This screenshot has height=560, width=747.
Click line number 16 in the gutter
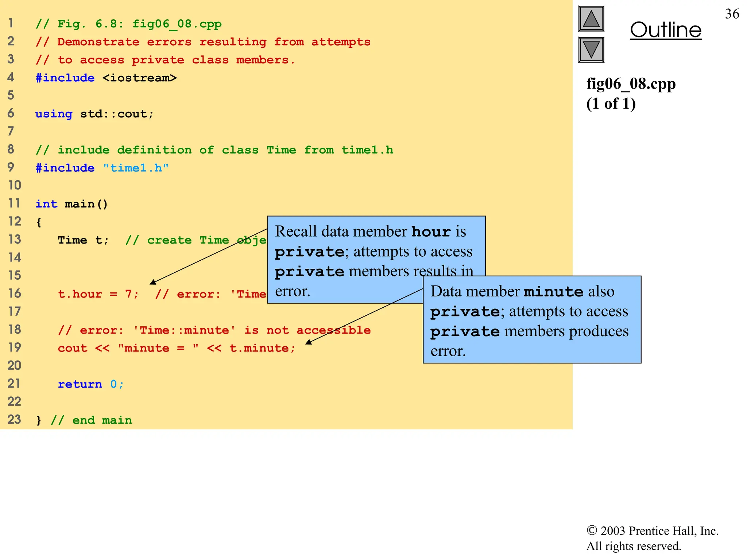pos(15,293)
